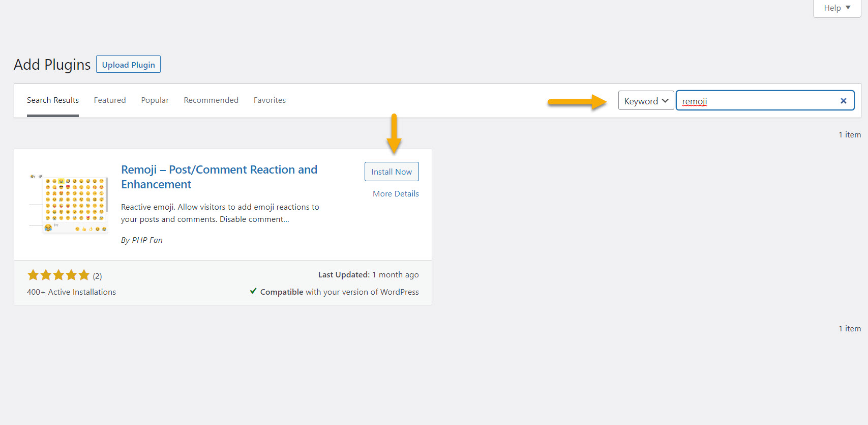Open the Help dropdown
Screen dimensions: 868x425
(837, 8)
